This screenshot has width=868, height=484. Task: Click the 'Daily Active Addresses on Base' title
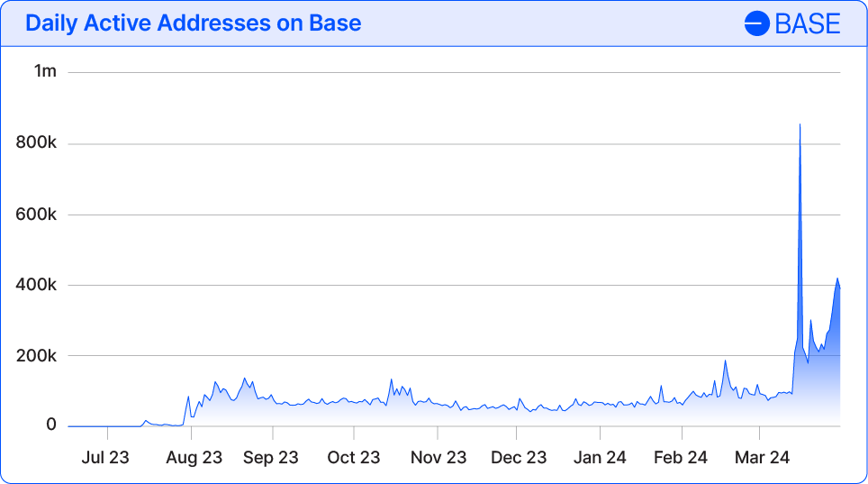tap(194, 23)
